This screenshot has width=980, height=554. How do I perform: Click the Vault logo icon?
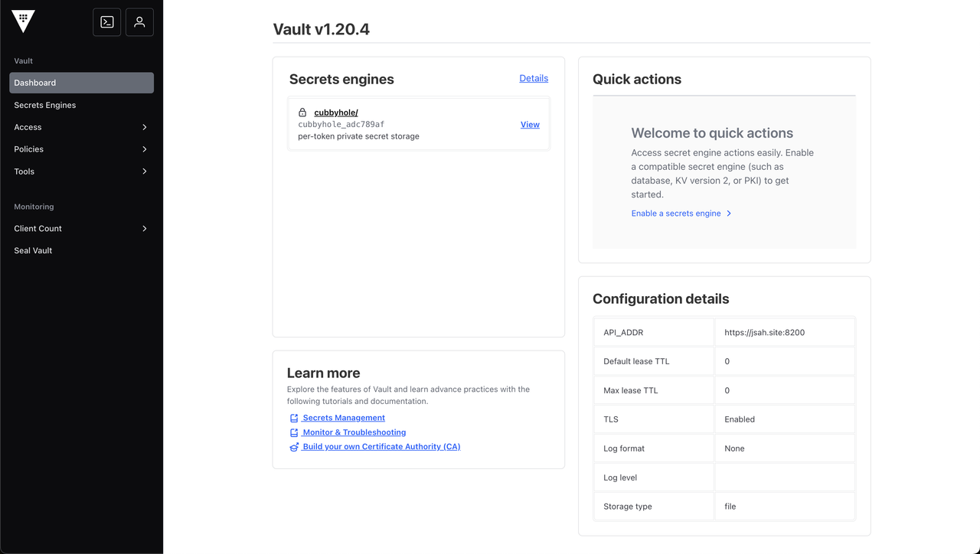tap(23, 22)
